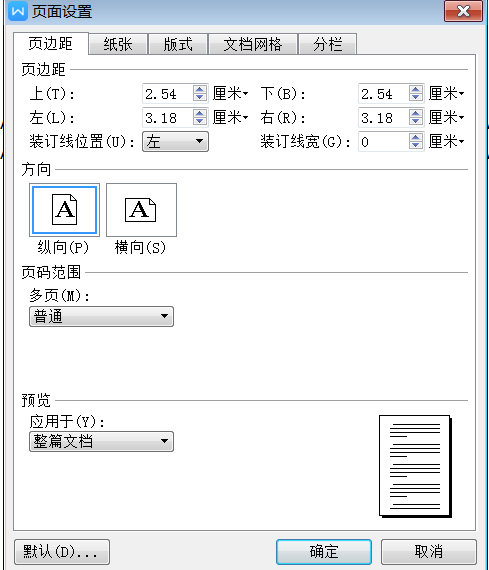
Task: Open unit dropdown 厘米 for left margin
Action: [231, 118]
